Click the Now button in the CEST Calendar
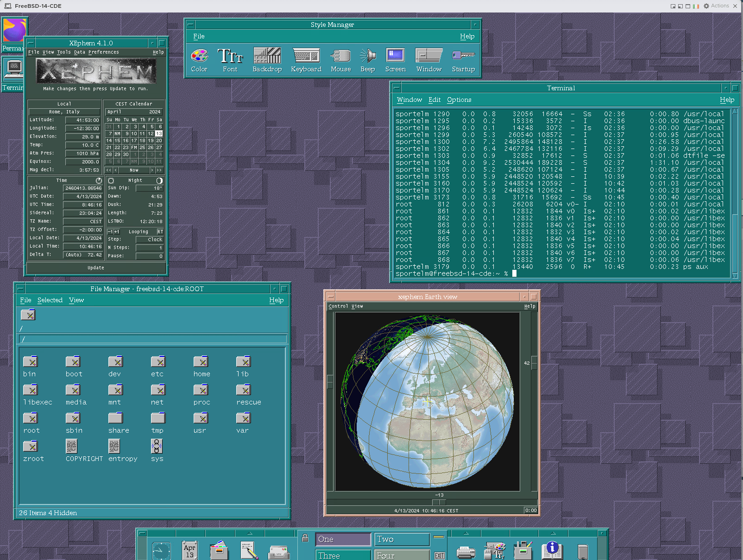This screenshot has width=743, height=560. coord(133,170)
